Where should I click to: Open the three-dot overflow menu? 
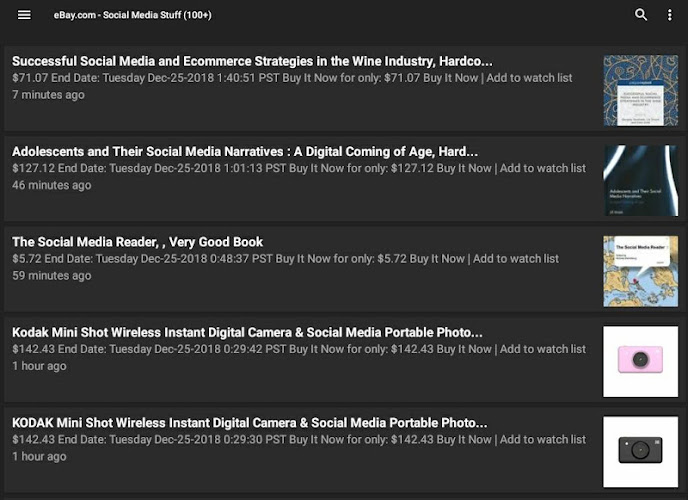[x=670, y=15]
